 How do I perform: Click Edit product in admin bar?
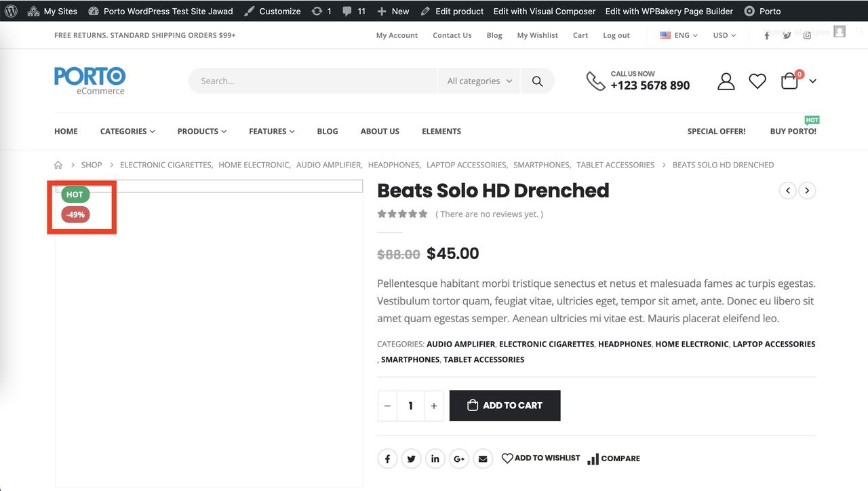452,11
